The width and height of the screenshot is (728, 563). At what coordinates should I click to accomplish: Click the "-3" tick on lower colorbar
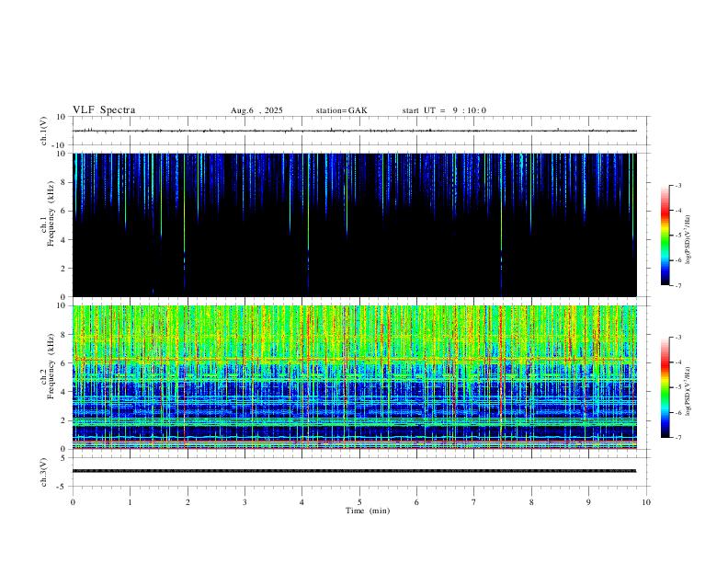coord(677,338)
